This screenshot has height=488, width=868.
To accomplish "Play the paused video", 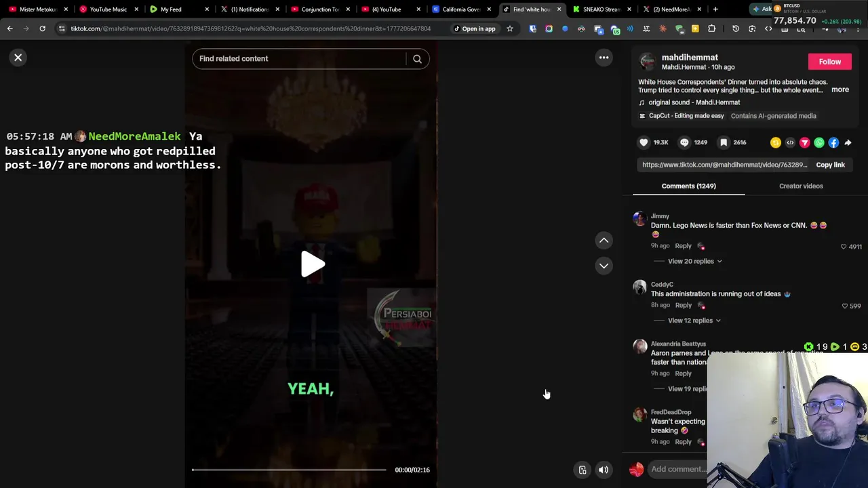I will tap(311, 264).
